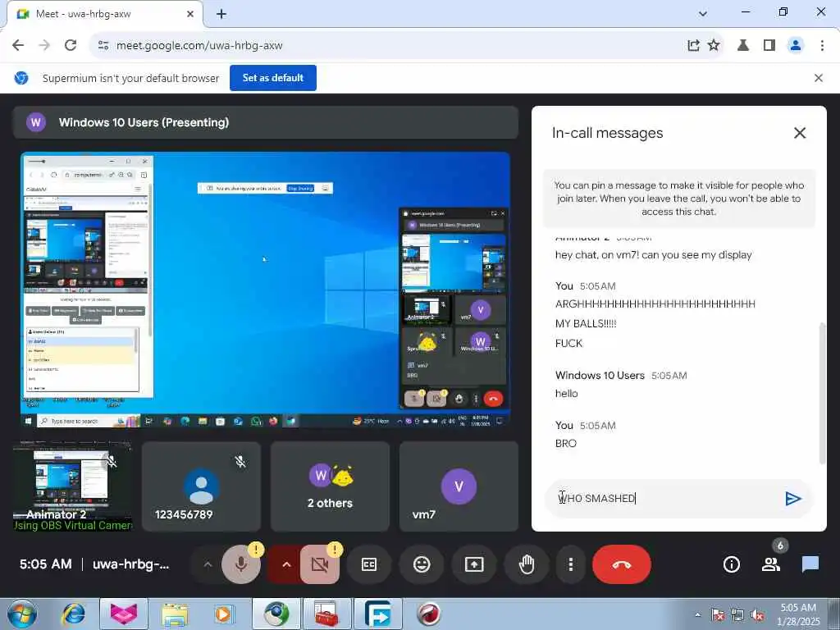
Task: Open the Chrome Labs flask icon
Action: 743,45
